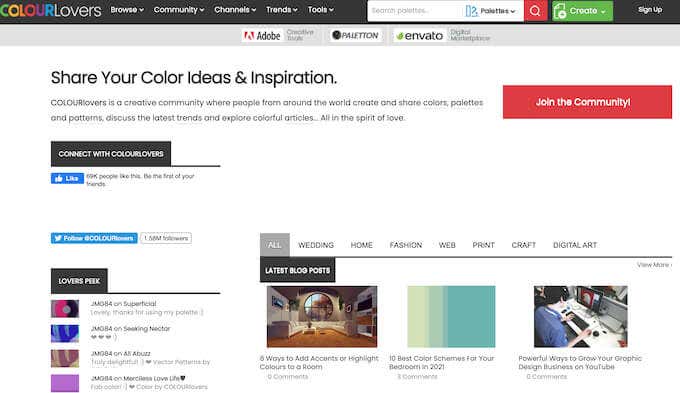Click the red search magnifier icon
The height and width of the screenshot is (393, 680).
click(535, 10)
